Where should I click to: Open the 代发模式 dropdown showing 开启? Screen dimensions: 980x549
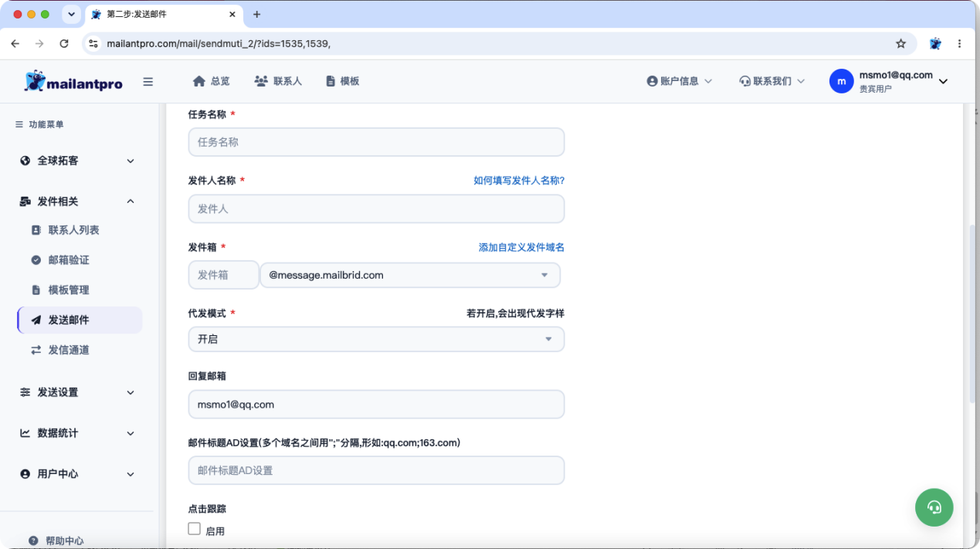pos(376,339)
